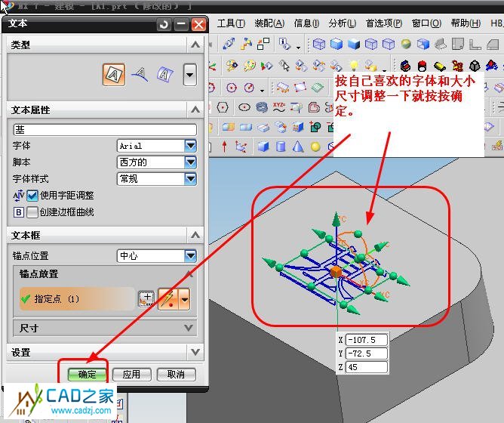Open the 锚点位置 dropdown set to 中心
Viewport: 504px width, 423px height.
pyautogui.click(x=190, y=256)
